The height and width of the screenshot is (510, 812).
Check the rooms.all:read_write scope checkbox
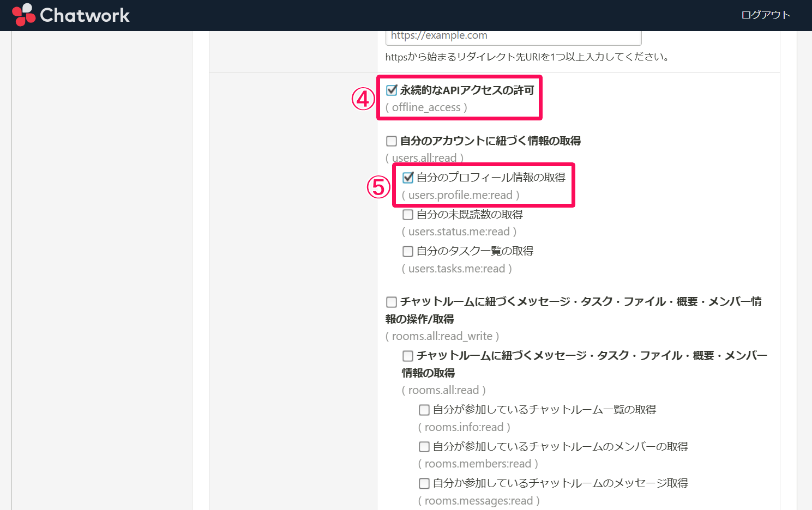coord(392,302)
